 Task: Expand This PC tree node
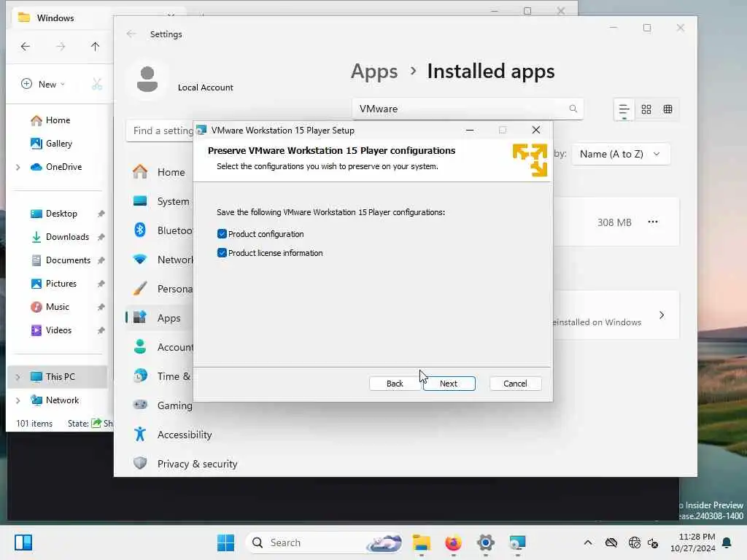coord(18,377)
